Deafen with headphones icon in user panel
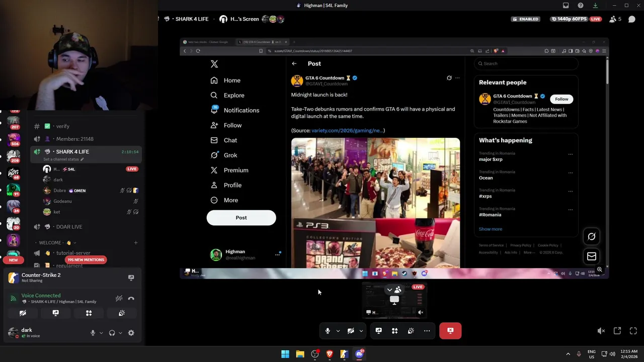The height and width of the screenshot is (362, 644). coord(112,333)
